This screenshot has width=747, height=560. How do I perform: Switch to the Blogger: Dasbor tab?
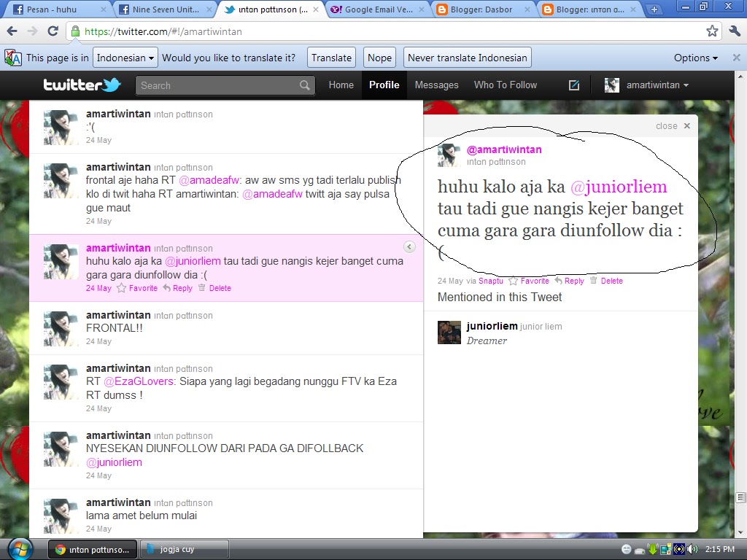coord(482,9)
